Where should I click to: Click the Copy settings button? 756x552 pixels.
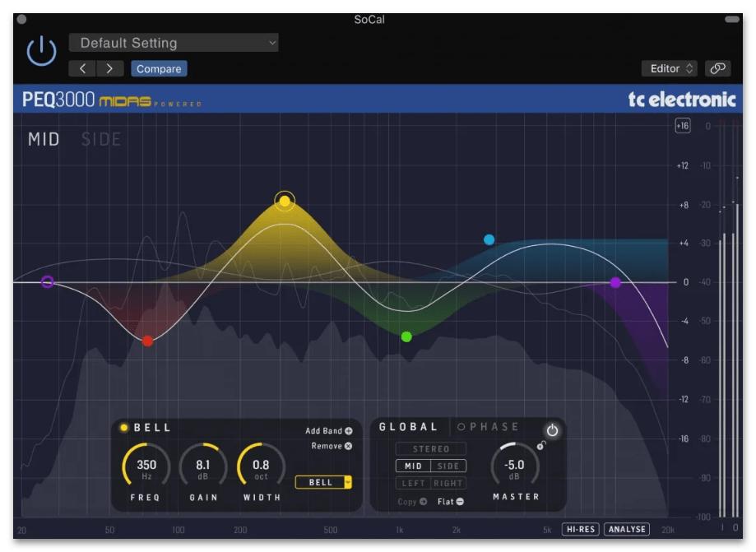412,501
